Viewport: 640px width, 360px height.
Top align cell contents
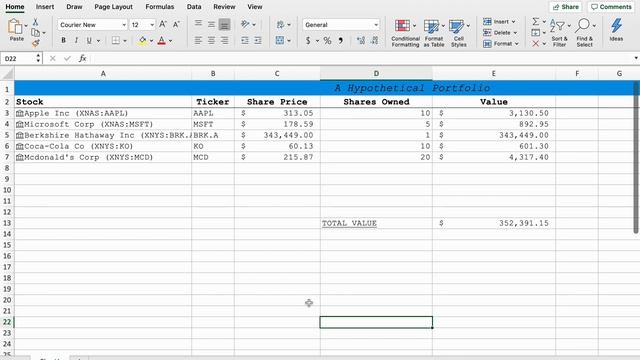pos(198,24)
